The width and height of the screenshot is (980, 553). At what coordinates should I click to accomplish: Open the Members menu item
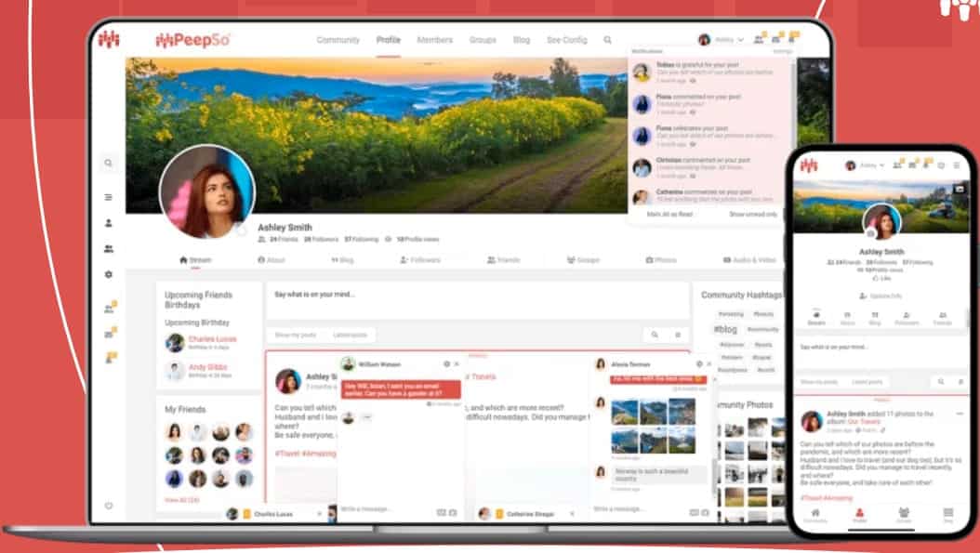(x=434, y=40)
